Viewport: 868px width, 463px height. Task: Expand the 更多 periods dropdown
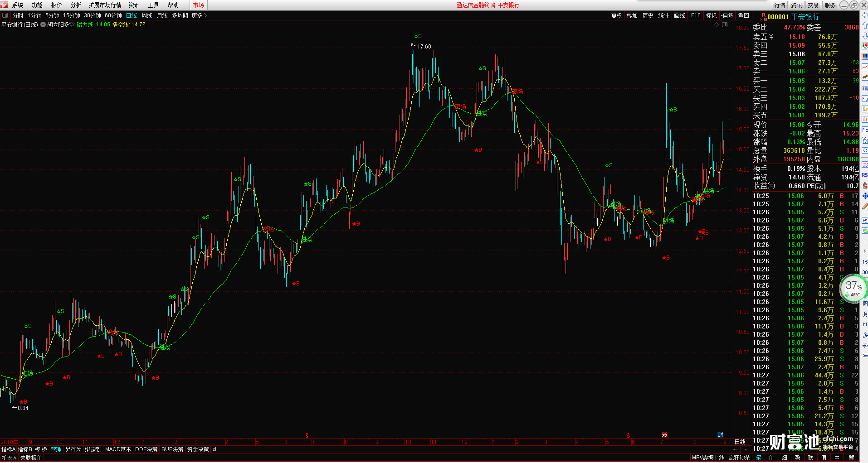coord(199,15)
